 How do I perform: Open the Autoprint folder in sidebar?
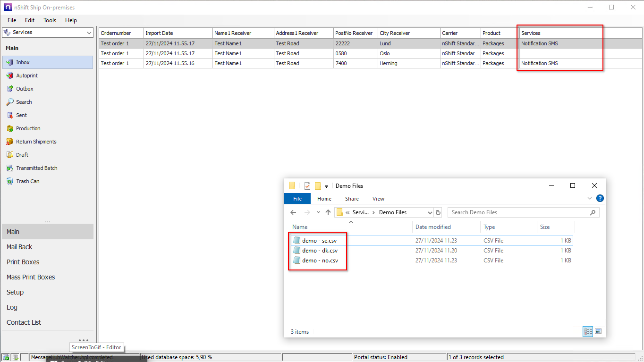tap(26, 76)
